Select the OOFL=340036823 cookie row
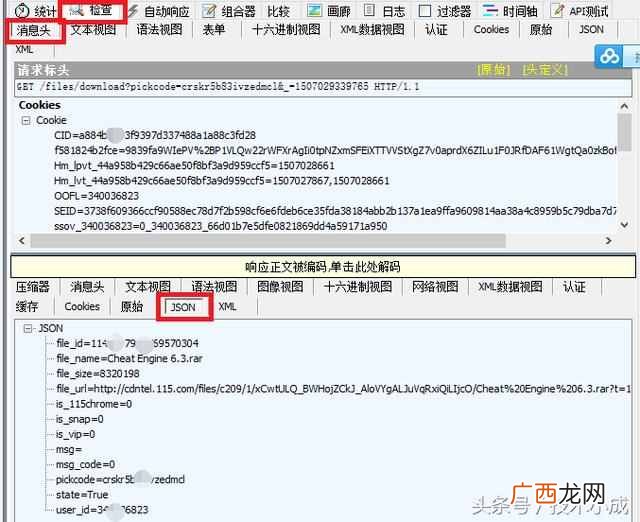Image resolution: width=640 pixels, height=522 pixels. click(96, 196)
